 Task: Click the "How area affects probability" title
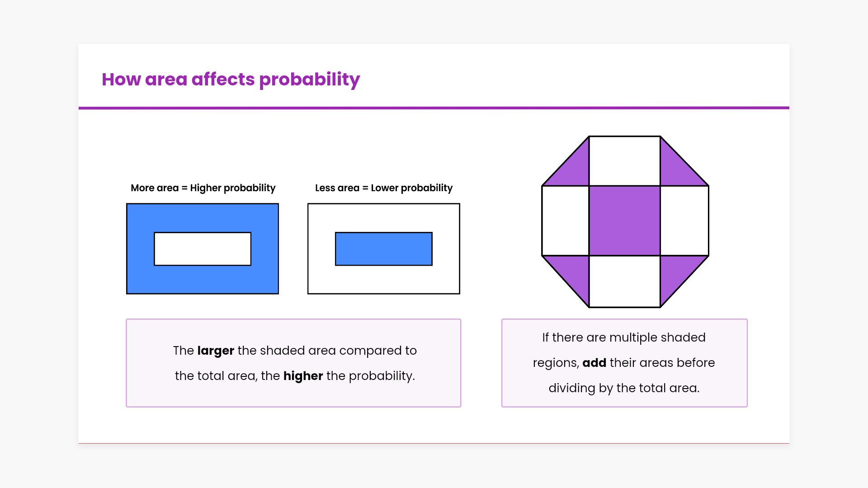tap(231, 80)
